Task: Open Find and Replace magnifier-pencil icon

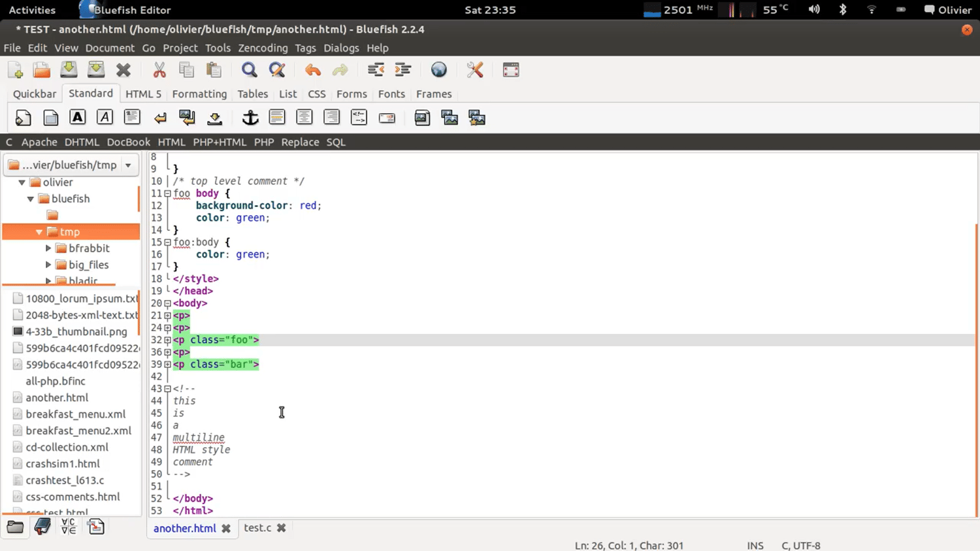Action: pyautogui.click(x=277, y=70)
